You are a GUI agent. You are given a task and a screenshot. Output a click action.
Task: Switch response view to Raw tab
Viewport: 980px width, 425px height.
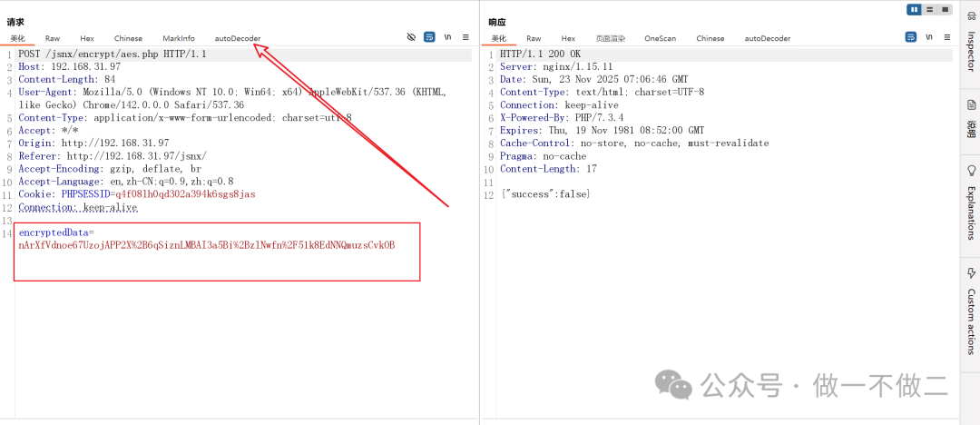[534, 38]
